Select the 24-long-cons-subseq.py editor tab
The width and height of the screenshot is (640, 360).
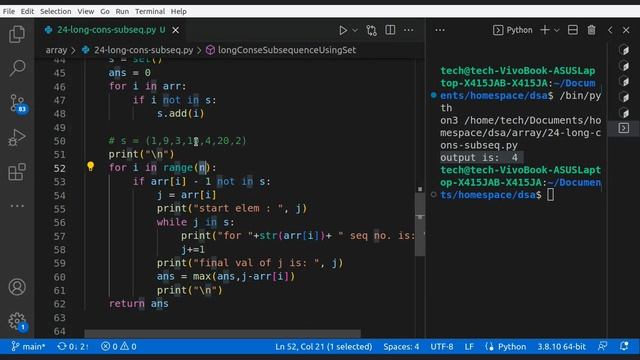coord(111,30)
